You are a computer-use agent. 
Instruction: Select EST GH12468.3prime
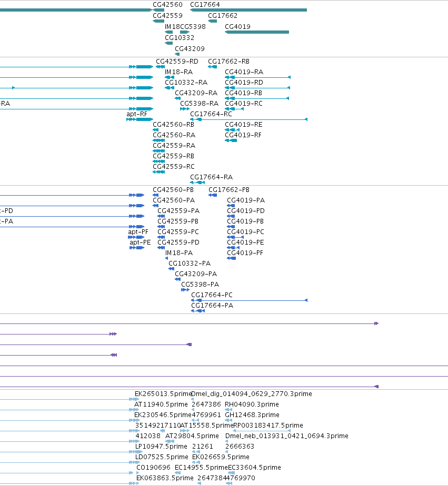252,416
